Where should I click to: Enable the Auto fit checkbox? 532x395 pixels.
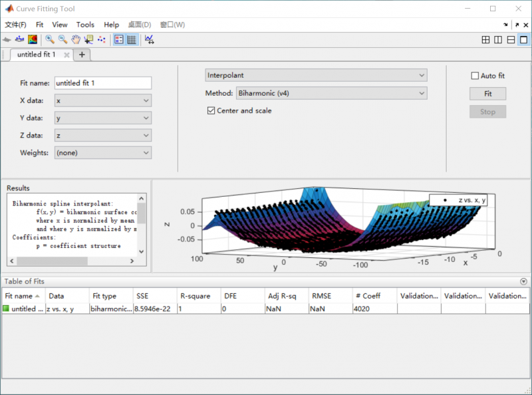tap(475, 76)
